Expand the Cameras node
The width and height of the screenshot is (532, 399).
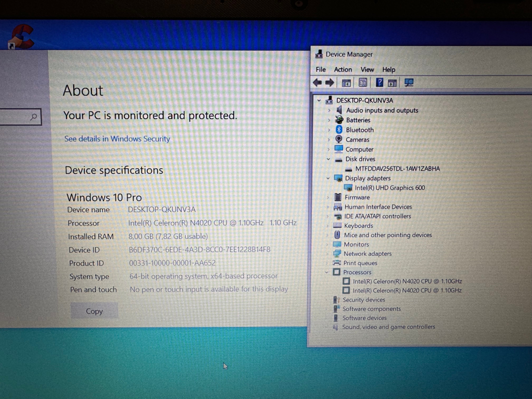[329, 139]
